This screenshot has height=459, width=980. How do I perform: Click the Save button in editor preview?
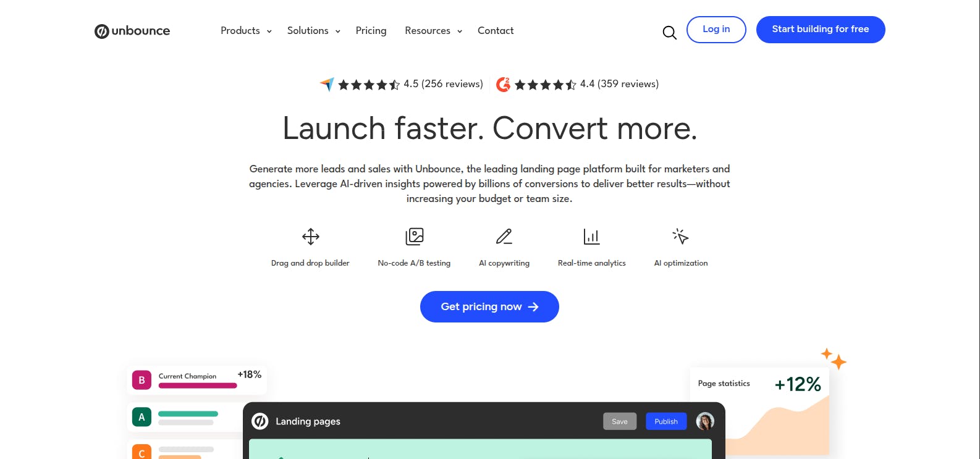(620, 421)
